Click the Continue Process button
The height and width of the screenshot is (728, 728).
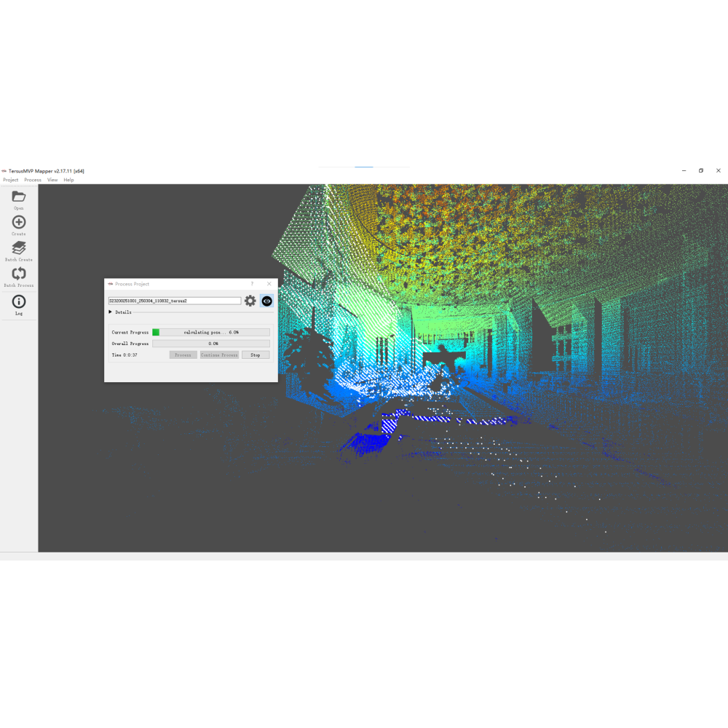[x=219, y=355]
